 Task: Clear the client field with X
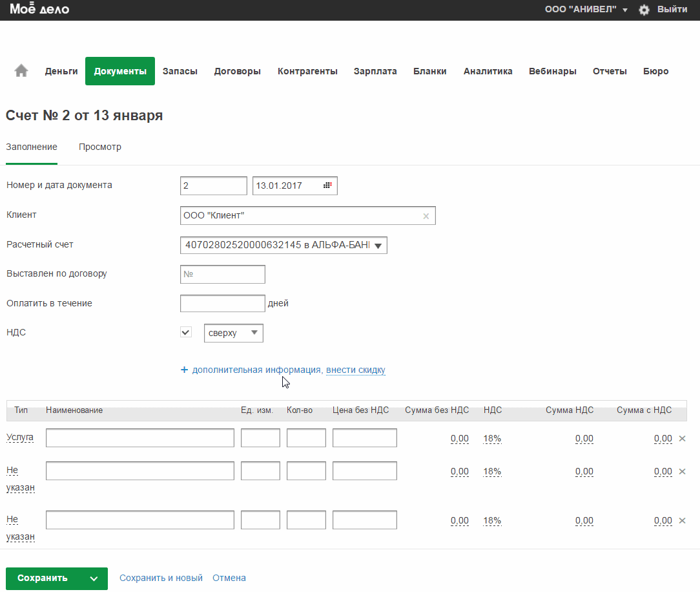426,216
